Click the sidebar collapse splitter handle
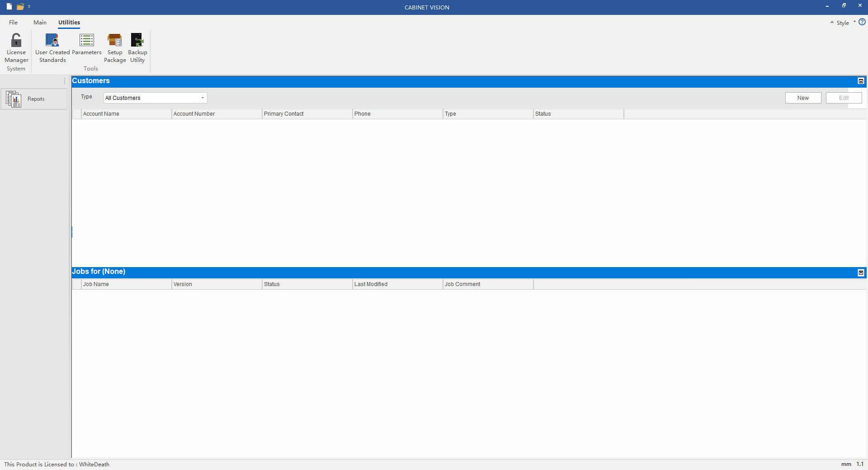The image size is (868, 470). [x=71, y=232]
